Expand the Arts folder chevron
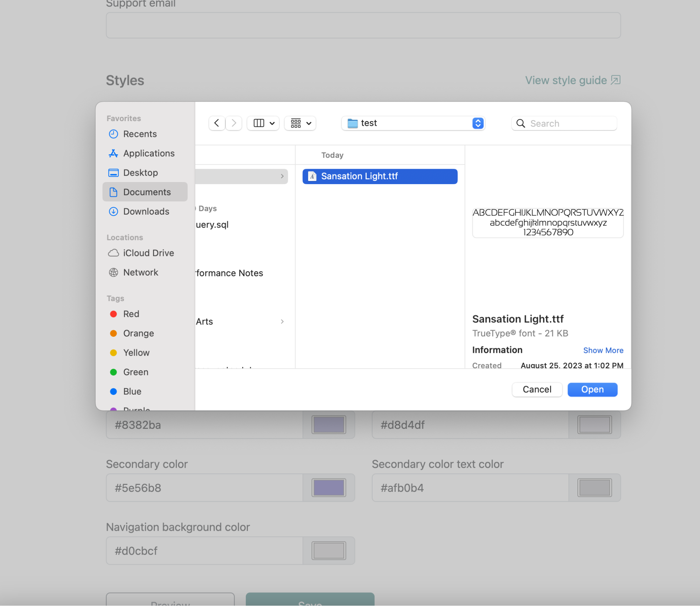Viewport: 700px width, 606px height. (282, 322)
